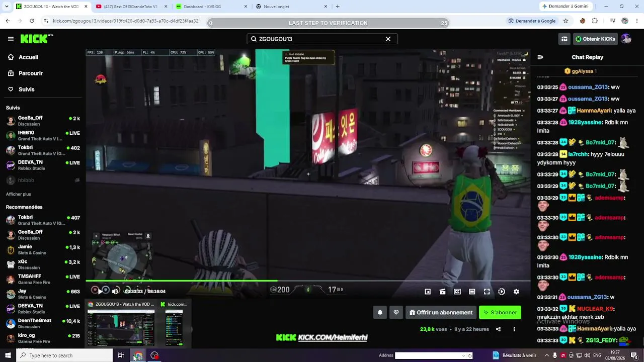Open the panel icon beside Obtenir KICKs

pyautogui.click(x=565, y=39)
